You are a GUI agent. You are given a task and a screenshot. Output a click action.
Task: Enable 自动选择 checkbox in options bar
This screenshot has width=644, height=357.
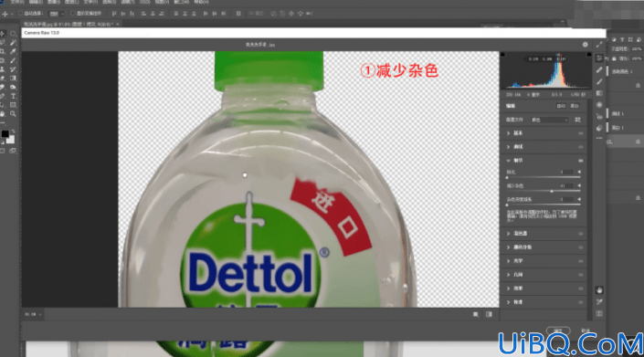20,14
